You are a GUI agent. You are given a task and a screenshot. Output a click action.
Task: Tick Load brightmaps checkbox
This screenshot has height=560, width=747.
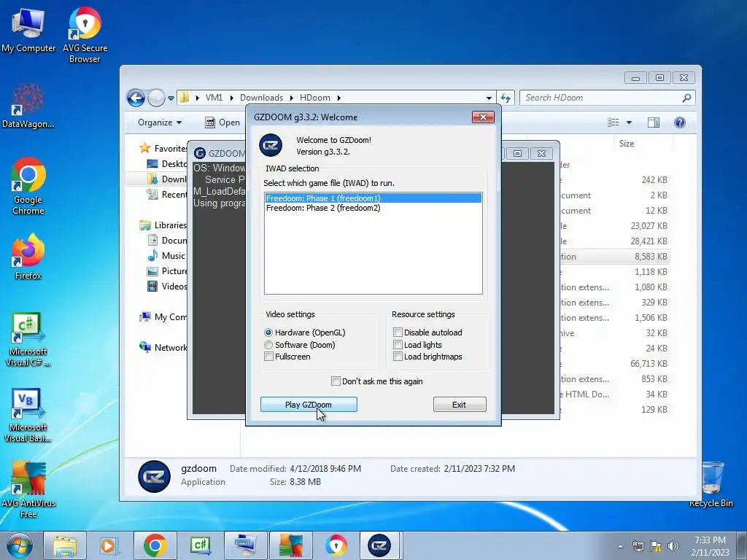[x=398, y=357]
